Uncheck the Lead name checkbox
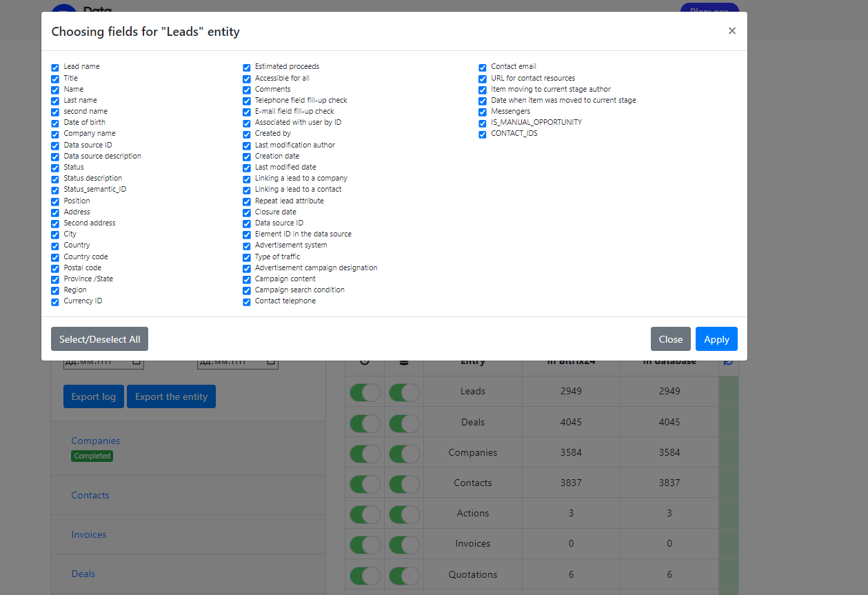Screen dimensions: 868x595 coord(55,68)
